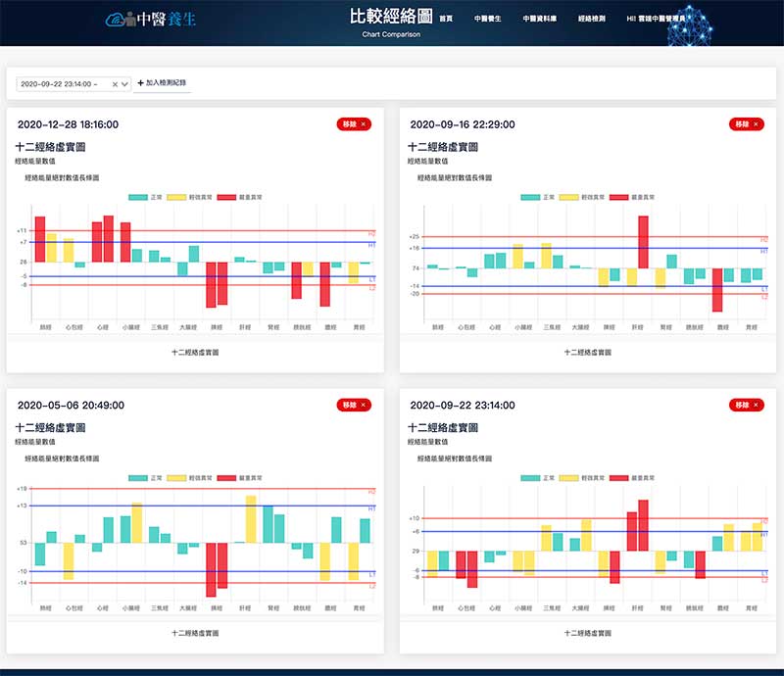Toggle the teal 正常 legend in the 2020-09-22 chart
Image resolution: width=784 pixels, height=676 pixels.
point(537,478)
